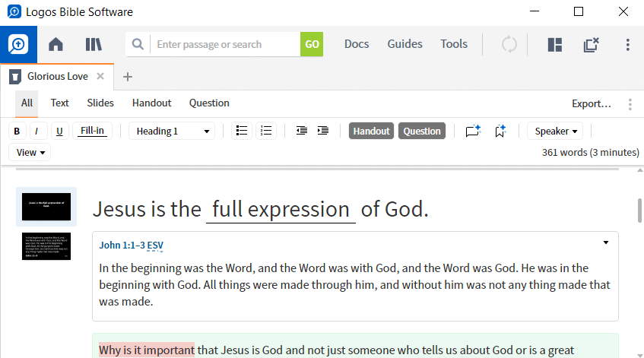Viewport: 644px width, 358px height.
Task: Switch to the Slides tab
Action: 100,103
